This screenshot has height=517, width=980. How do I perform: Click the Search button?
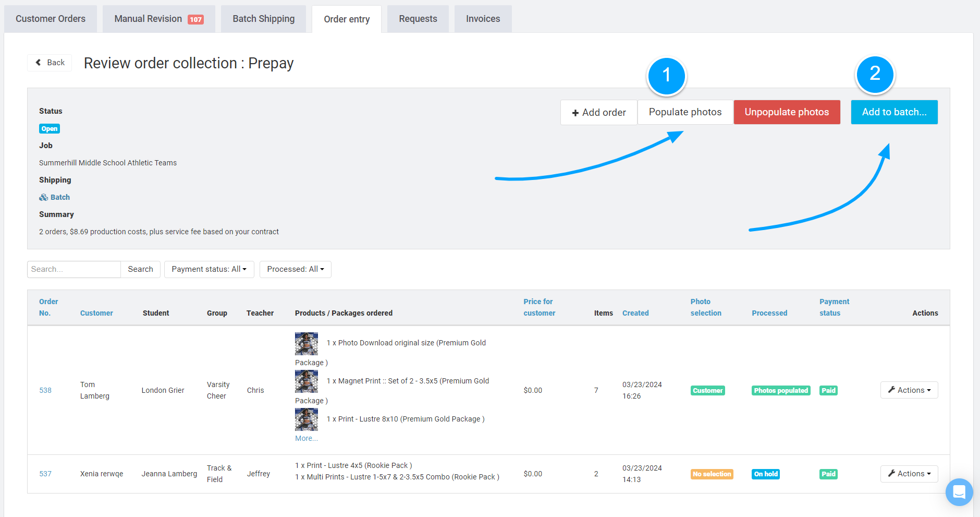[140, 269]
